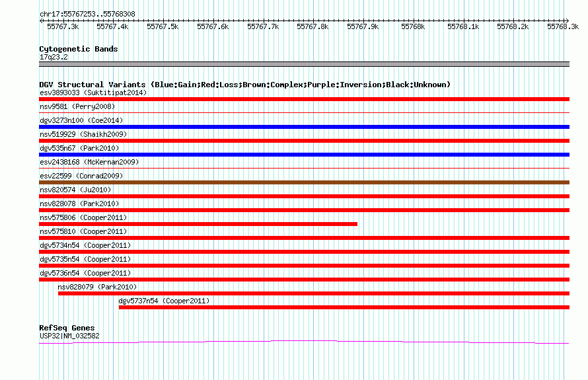
Task: Click the 55767.7k ruler tick label
Action: (x=263, y=26)
